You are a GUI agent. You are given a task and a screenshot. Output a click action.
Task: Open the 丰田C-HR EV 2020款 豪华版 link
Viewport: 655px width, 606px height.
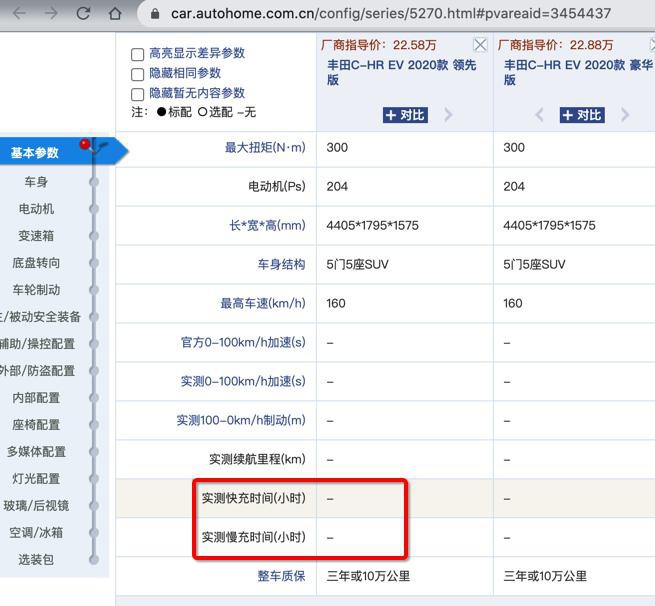[x=578, y=72]
